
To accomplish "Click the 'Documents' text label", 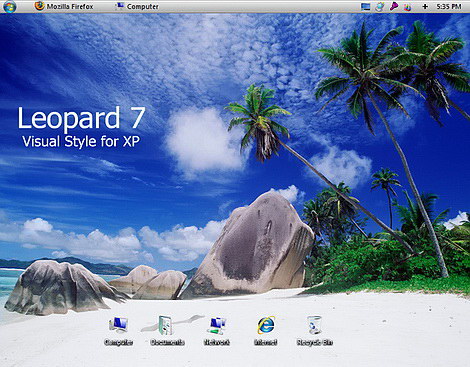I will pyautogui.click(x=167, y=342).
